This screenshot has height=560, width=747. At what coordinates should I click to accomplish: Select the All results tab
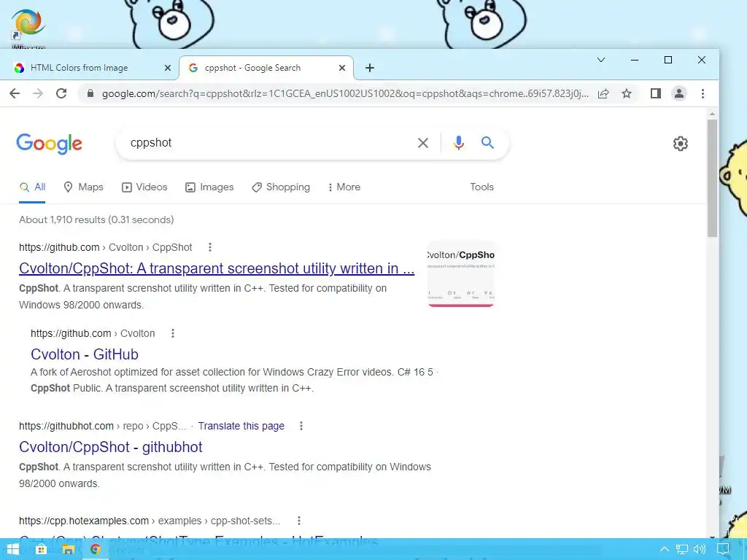(32, 187)
